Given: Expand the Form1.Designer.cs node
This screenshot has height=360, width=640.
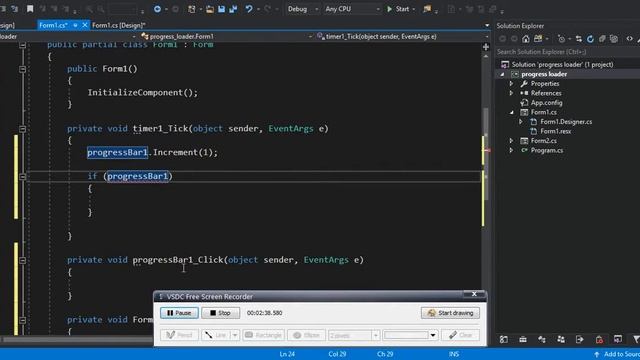Looking at the screenshot, I should (521, 122).
